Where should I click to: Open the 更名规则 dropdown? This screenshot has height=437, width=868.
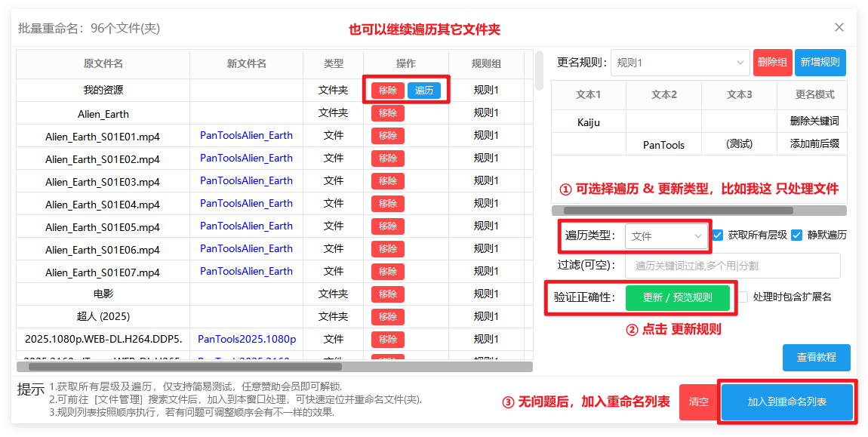pyautogui.click(x=680, y=63)
